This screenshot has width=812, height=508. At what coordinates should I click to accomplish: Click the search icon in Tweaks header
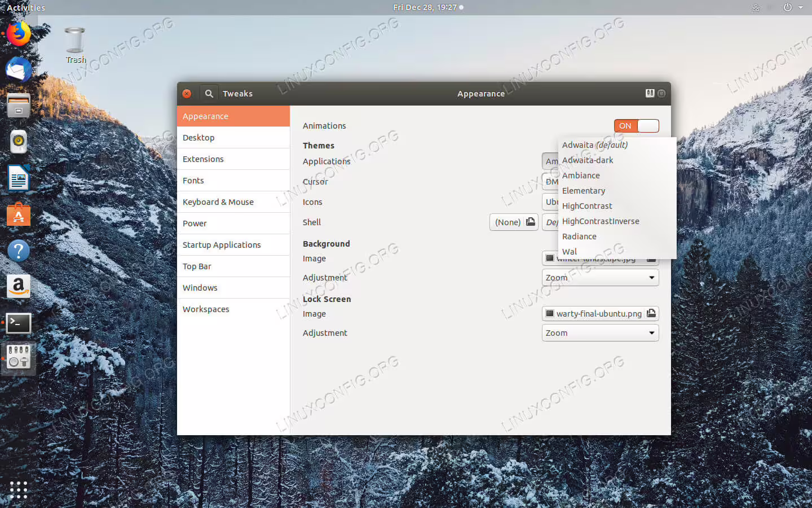(209, 94)
